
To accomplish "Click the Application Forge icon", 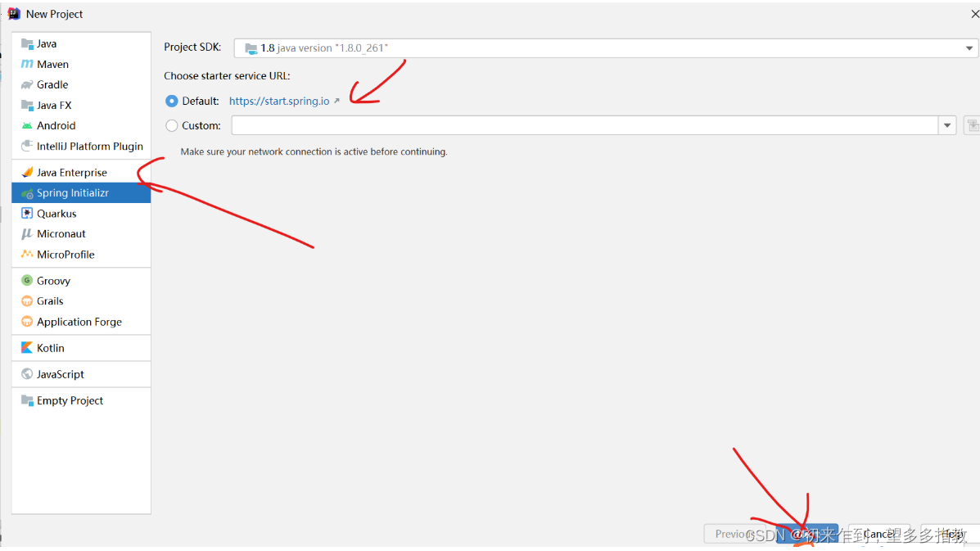I will click(x=27, y=322).
